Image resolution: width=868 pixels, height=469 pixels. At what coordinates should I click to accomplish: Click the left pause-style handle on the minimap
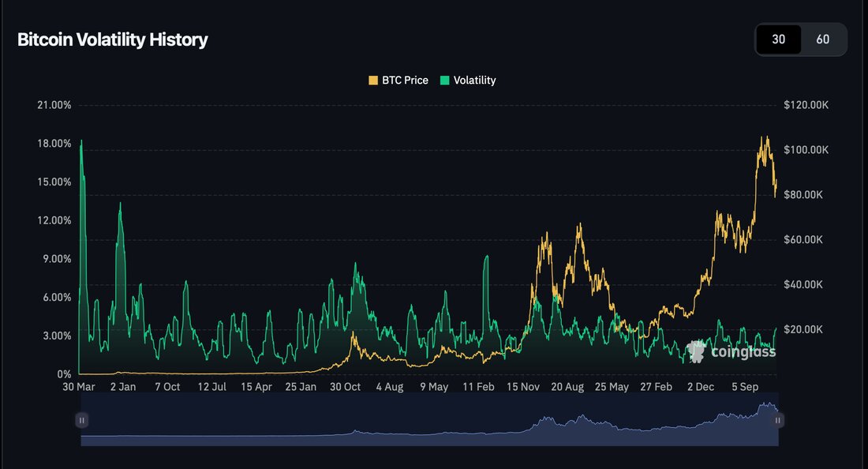(x=81, y=419)
